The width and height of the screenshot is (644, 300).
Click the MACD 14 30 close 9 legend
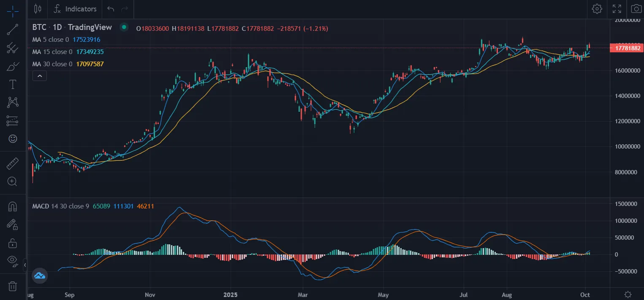pyautogui.click(x=61, y=206)
